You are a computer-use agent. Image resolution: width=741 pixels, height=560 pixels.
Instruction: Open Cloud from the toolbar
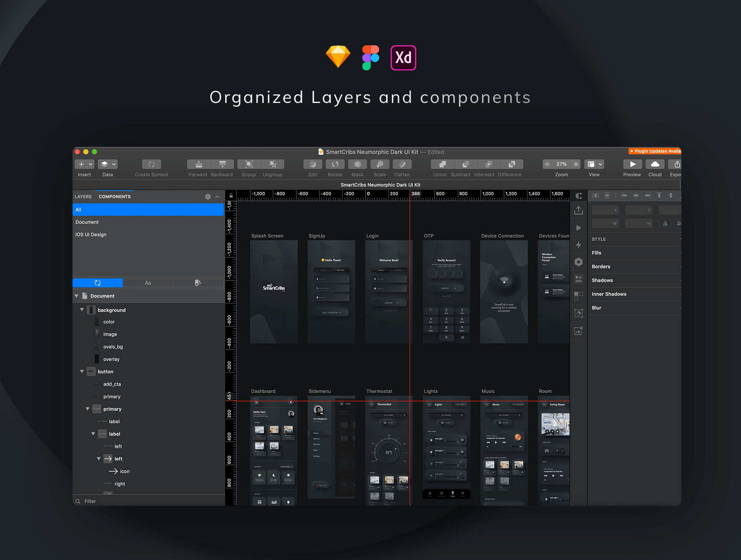pyautogui.click(x=655, y=164)
